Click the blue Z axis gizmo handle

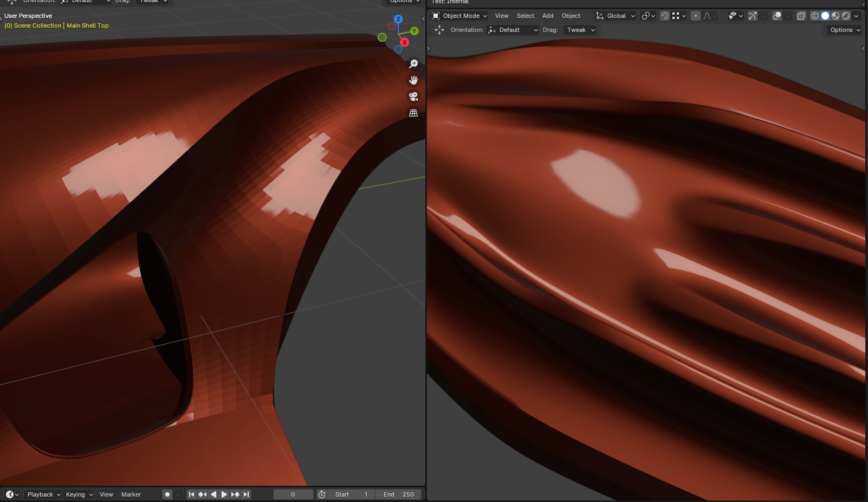point(398,19)
